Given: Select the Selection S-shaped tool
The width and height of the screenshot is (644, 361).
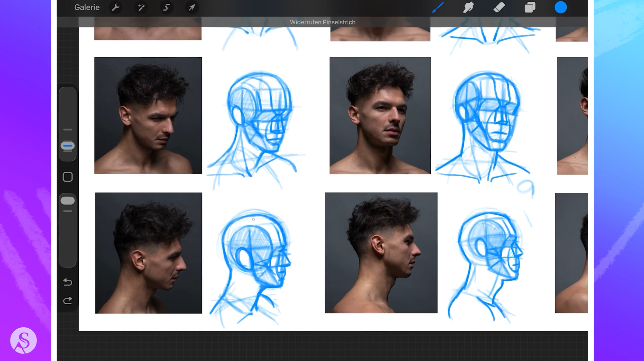Looking at the screenshot, I should pyautogui.click(x=166, y=7).
